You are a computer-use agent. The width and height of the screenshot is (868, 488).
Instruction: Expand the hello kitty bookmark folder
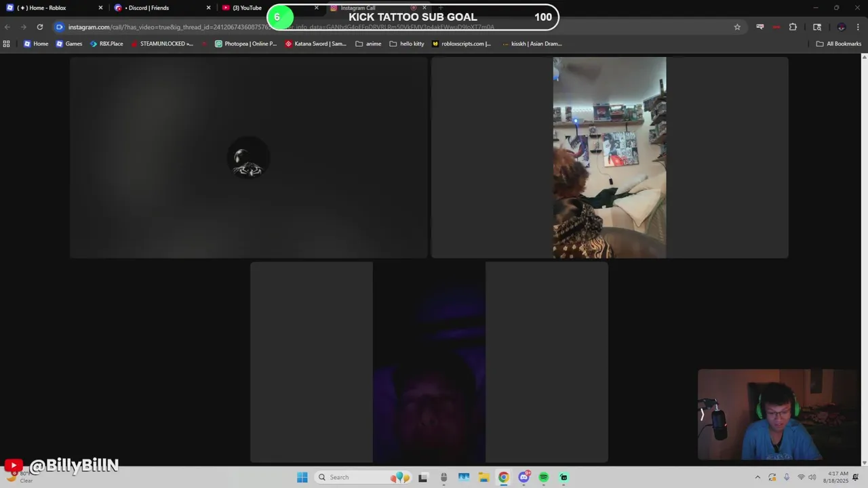coord(407,44)
